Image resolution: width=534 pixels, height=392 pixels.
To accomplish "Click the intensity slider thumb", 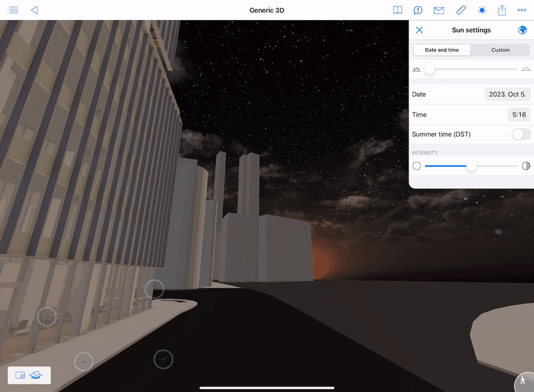I will [x=471, y=166].
